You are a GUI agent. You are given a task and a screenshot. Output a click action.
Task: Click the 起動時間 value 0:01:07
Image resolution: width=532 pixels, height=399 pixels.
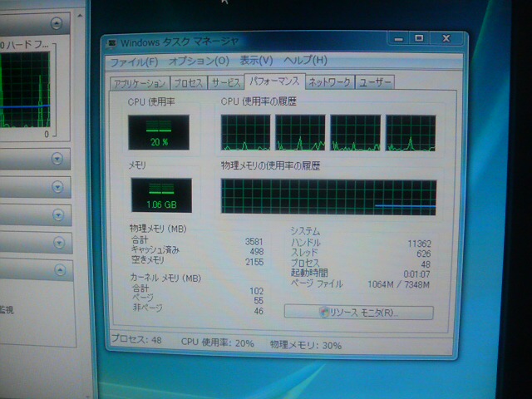point(417,274)
